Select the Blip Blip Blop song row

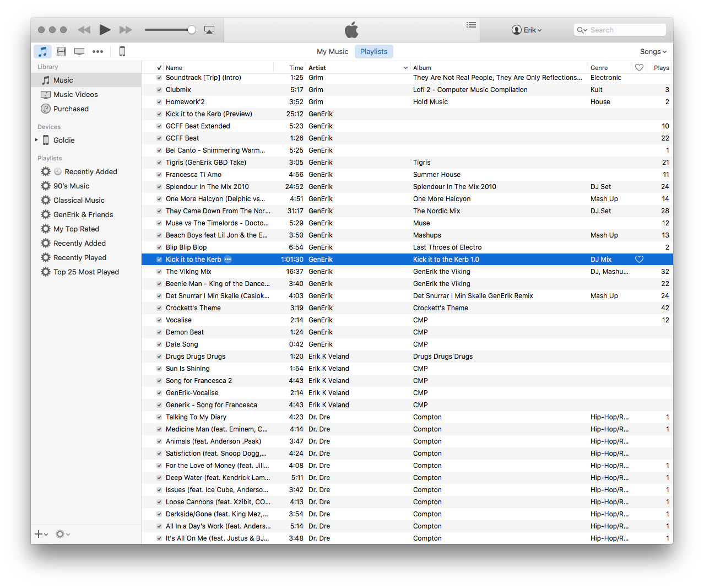tap(407, 247)
